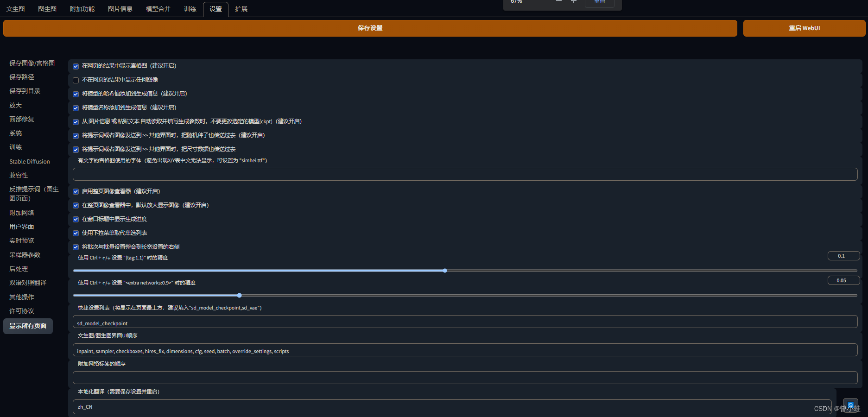
Task: Click the 快捷设置列表 sd_model_checkpoint field
Action: click(465, 322)
